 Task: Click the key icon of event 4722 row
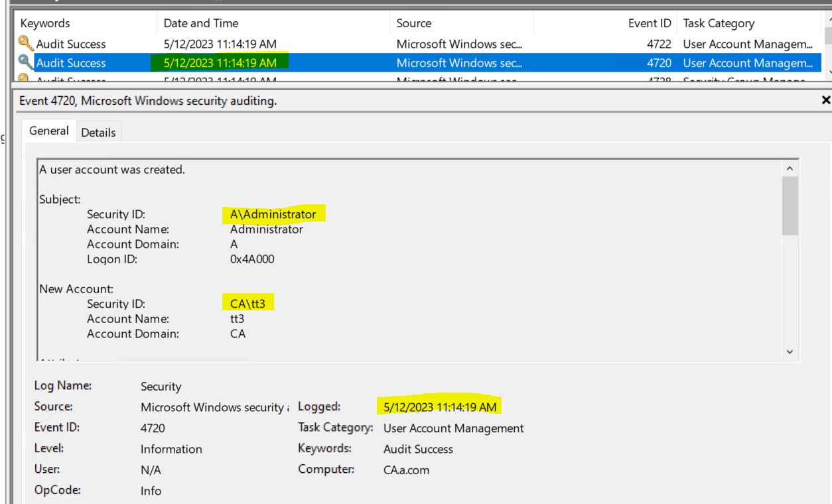(26, 44)
